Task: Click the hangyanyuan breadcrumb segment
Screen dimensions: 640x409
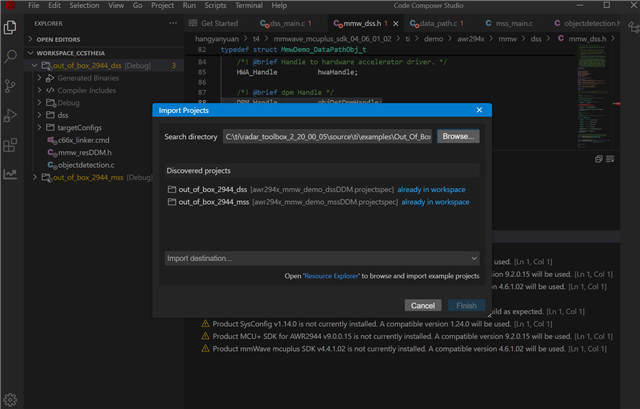Action: tap(217, 39)
